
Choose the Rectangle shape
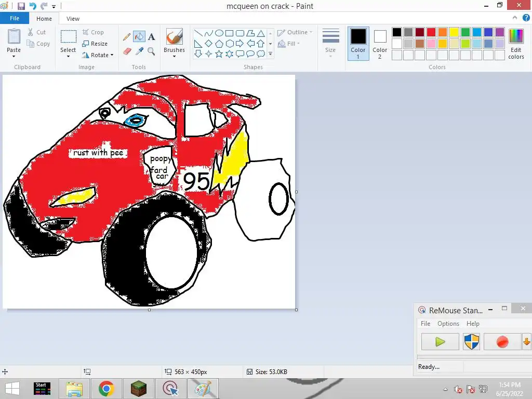tap(229, 33)
